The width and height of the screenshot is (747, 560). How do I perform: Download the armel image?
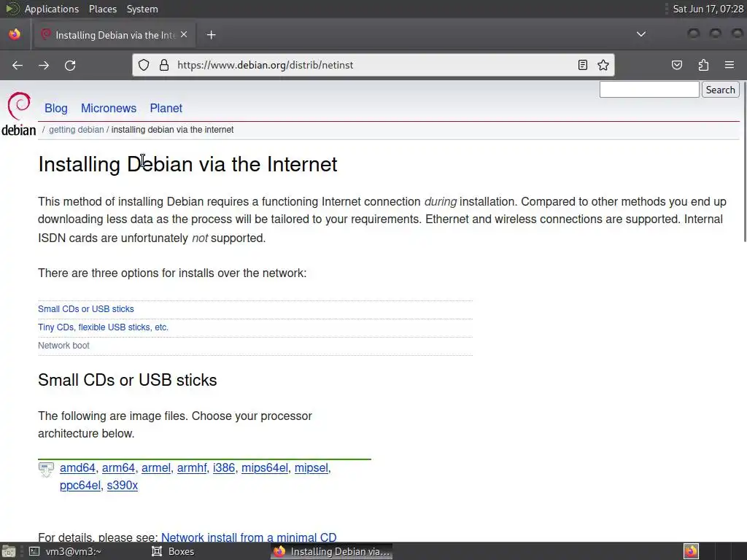click(x=156, y=468)
